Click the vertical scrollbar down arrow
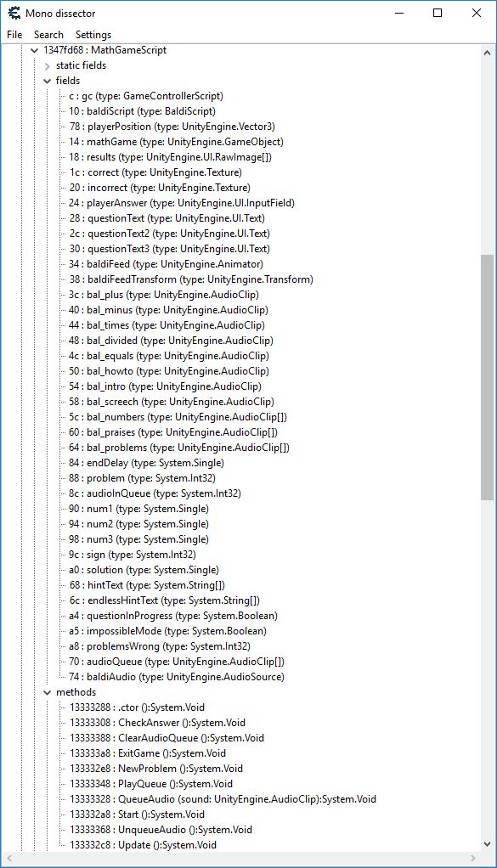 (x=487, y=844)
